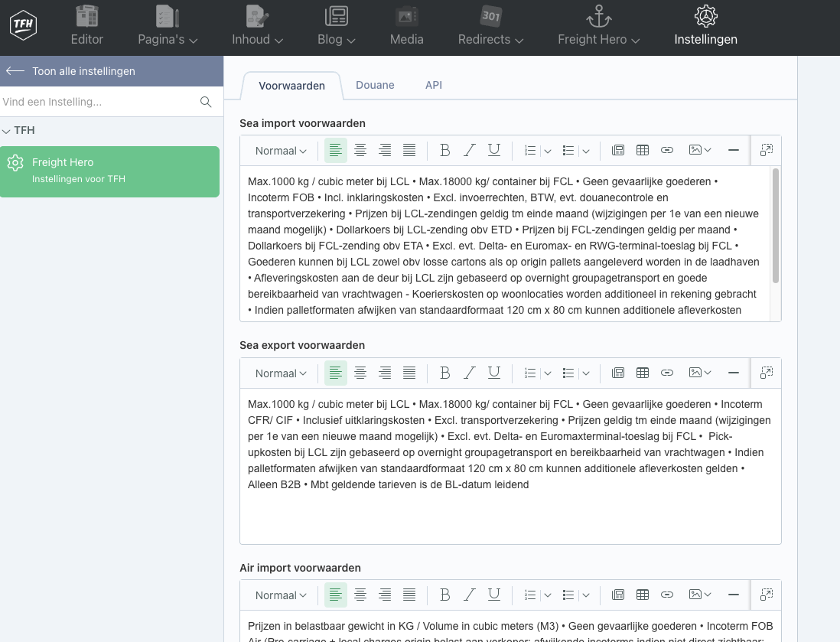Expand Sea export editor to fullscreen
840x642 pixels.
[x=766, y=373]
